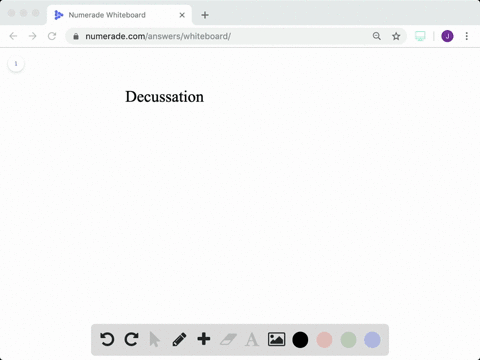Reload the page
This screenshot has width=480, height=360.
(52, 36)
